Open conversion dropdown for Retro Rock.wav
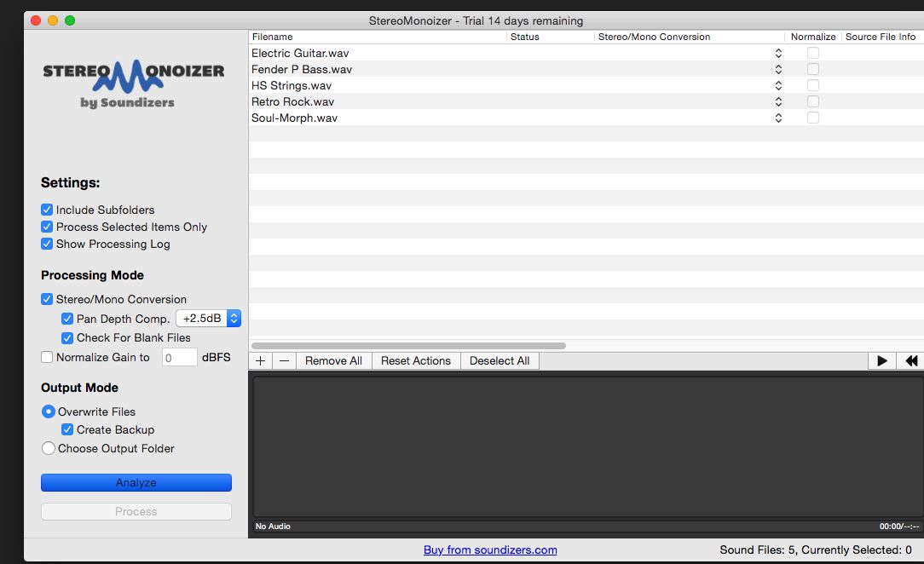This screenshot has width=924, height=564. (778, 101)
